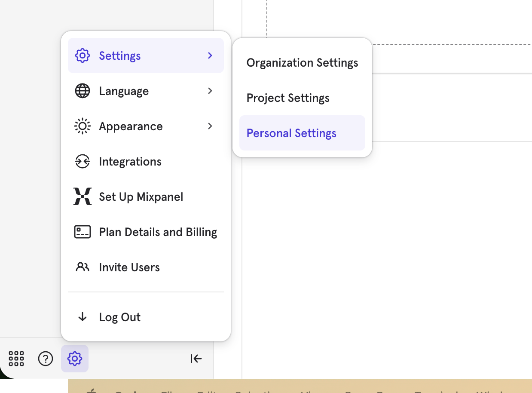The height and width of the screenshot is (393, 532).
Task: Choose Invite Users
Action: point(146,267)
